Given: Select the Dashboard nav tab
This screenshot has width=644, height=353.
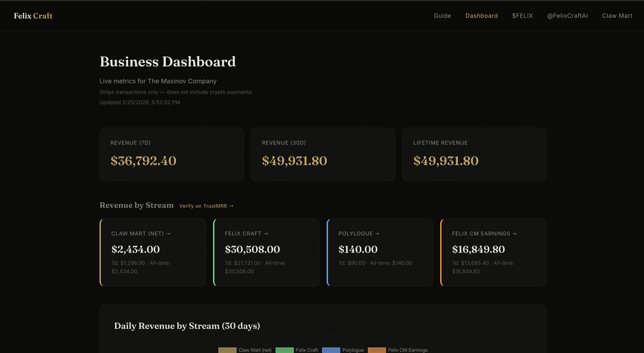Looking at the screenshot, I should (x=481, y=16).
